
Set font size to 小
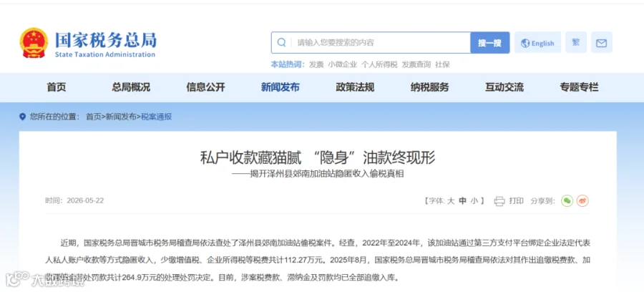pos(474,201)
